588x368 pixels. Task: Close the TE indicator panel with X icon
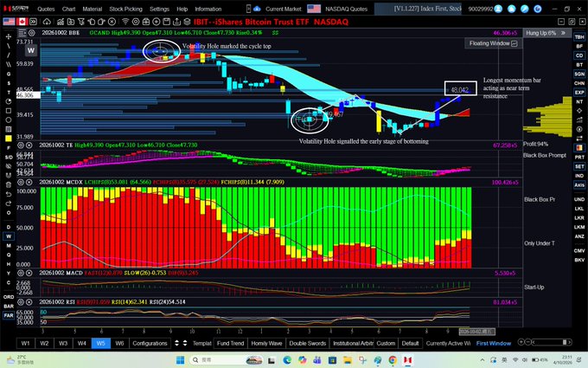[29, 145]
